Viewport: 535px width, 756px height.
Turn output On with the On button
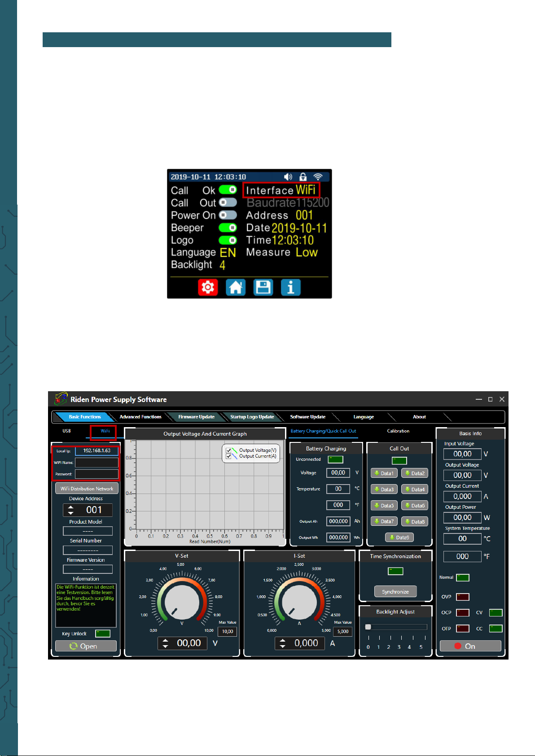(x=470, y=646)
